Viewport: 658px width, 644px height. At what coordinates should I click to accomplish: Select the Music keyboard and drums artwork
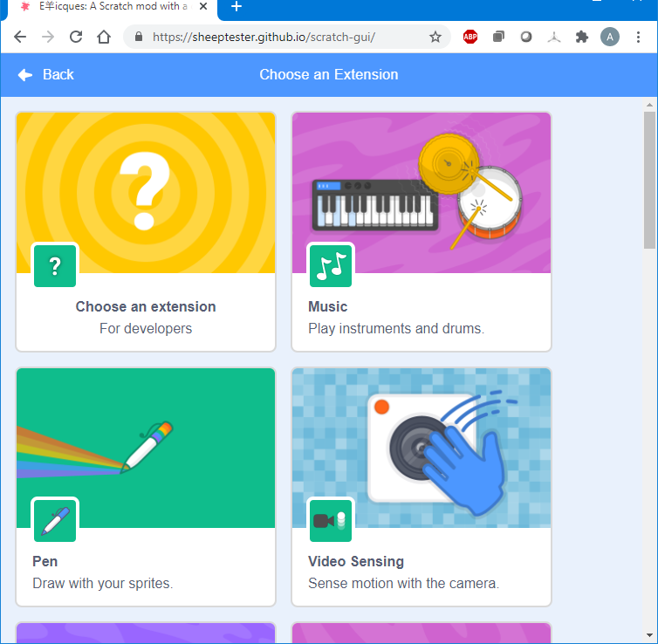coord(422,193)
